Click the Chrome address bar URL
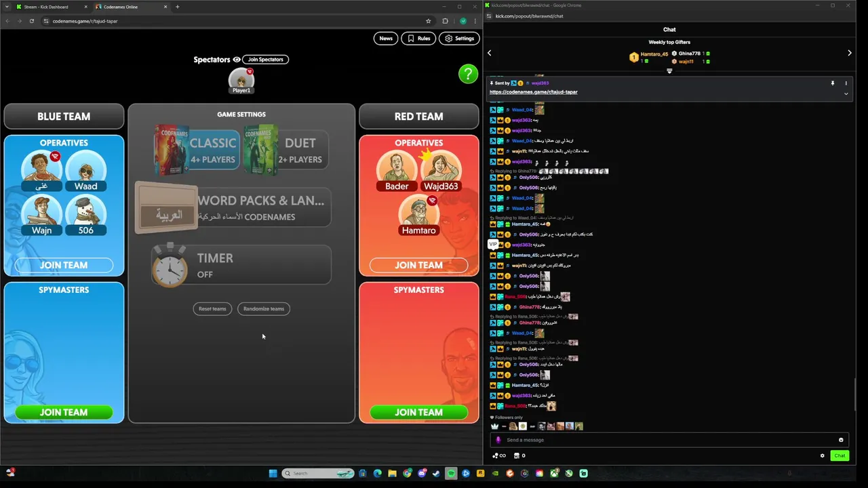The image size is (868, 488). [85, 21]
